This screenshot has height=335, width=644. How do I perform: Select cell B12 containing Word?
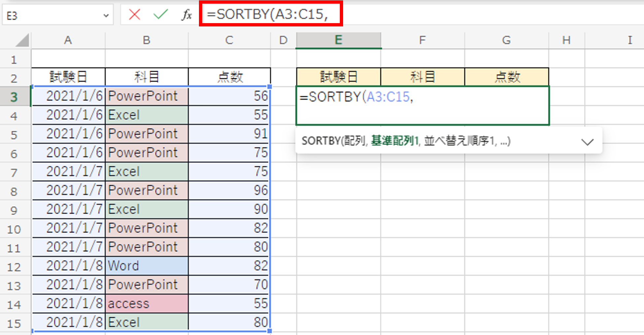147,266
